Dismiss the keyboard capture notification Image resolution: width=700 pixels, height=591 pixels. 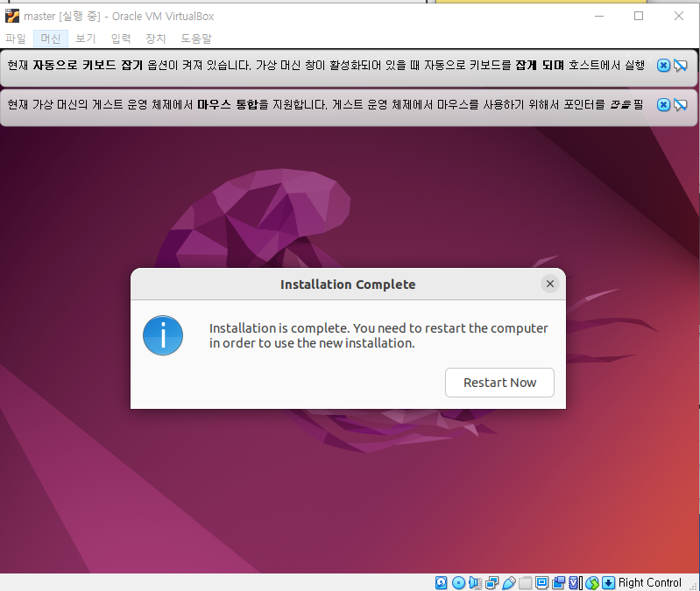pyautogui.click(x=663, y=66)
